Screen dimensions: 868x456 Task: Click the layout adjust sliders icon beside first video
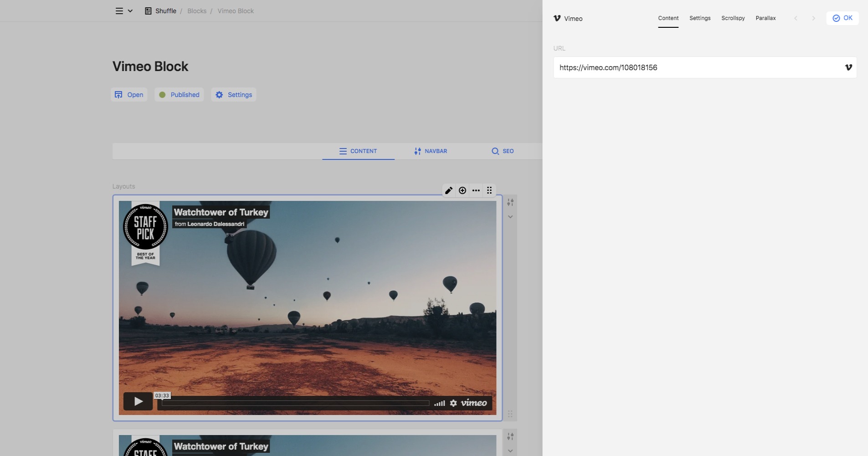click(510, 202)
